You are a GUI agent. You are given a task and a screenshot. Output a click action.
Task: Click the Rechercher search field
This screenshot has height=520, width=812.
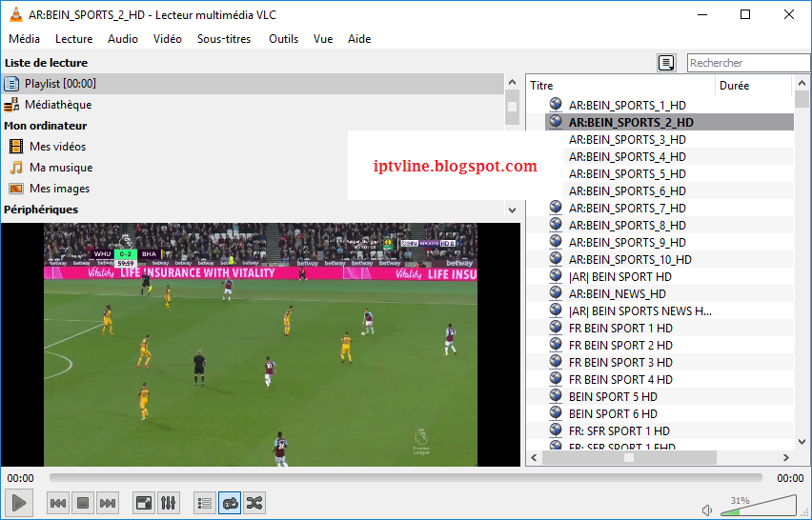click(748, 63)
